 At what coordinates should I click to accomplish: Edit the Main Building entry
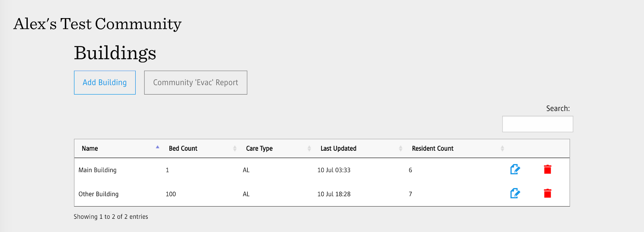click(515, 170)
